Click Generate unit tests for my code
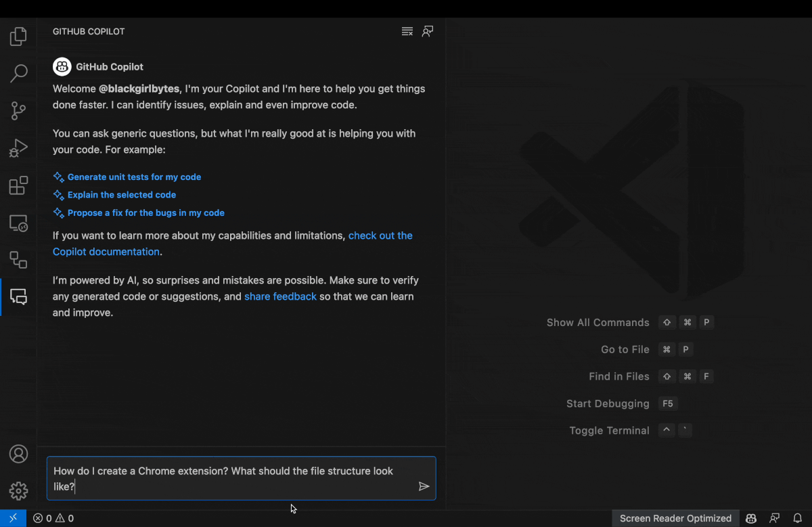 click(134, 177)
